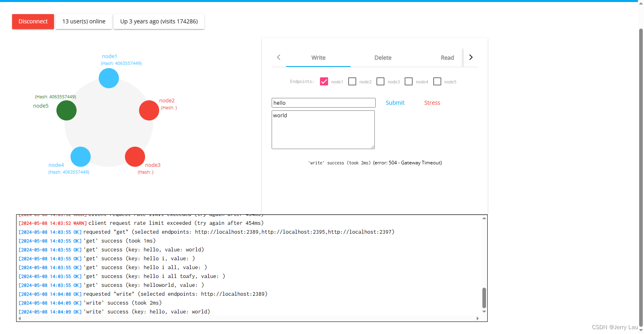Switch to the Read tab

coord(447,58)
